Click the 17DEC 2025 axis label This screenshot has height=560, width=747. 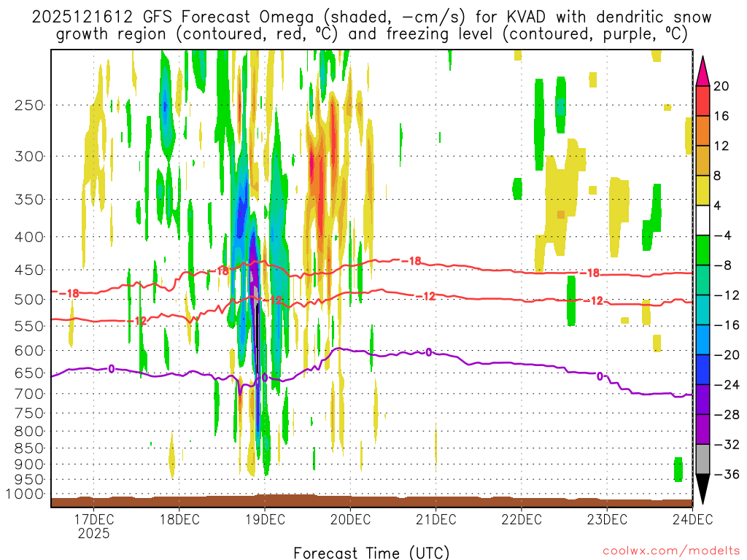coord(94,526)
